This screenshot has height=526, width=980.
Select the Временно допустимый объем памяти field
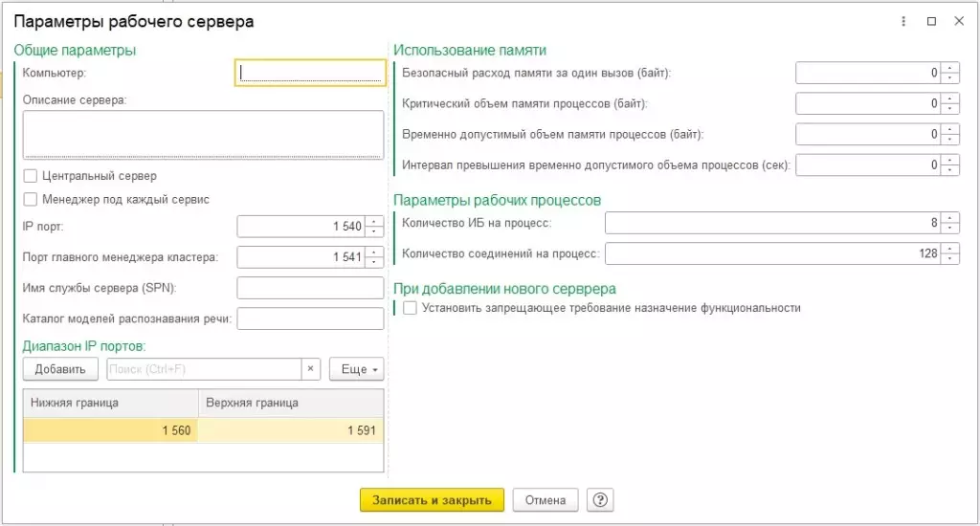pyautogui.click(x=869, y=134)
